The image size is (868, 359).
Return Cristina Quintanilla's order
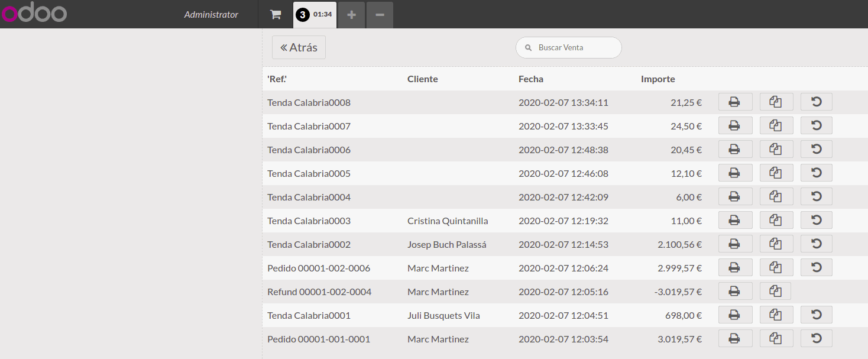click(x=816, y=220)
